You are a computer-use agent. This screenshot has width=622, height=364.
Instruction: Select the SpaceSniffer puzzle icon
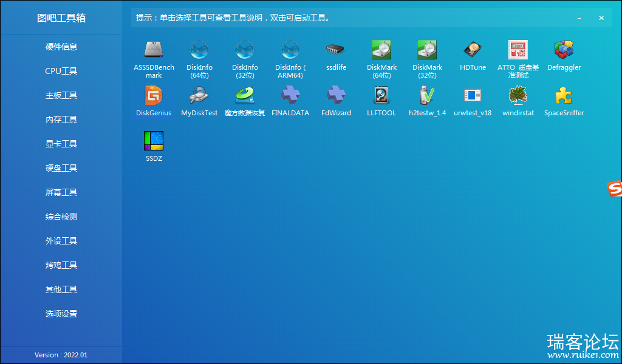coord(564,95)
